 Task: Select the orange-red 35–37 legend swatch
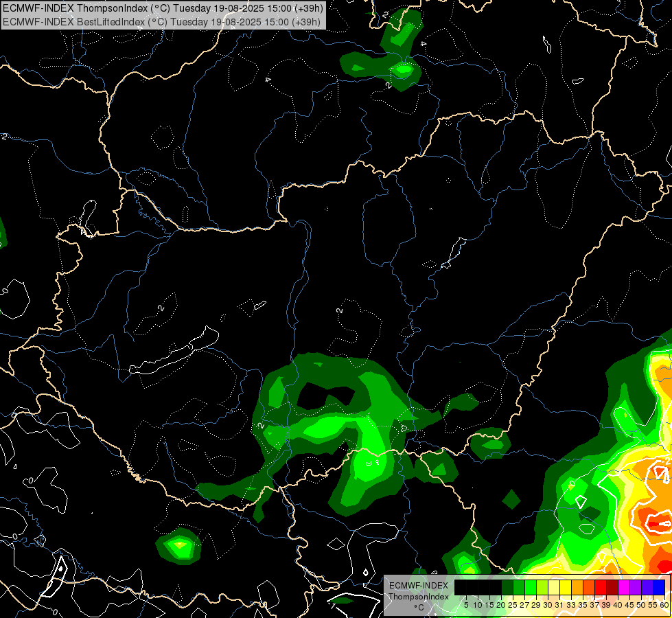(x=589, y=587)
